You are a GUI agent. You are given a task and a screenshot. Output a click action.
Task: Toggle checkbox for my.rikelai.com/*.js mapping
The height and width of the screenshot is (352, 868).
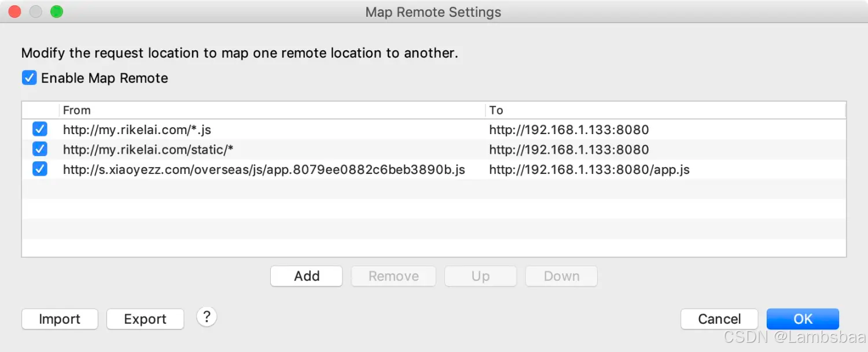tap(40, 129)
